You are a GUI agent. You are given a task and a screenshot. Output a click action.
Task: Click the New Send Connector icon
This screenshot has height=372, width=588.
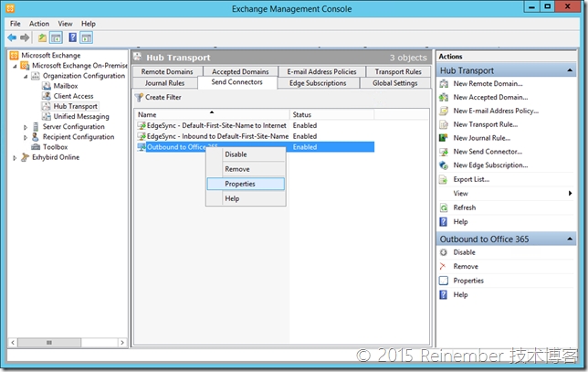point(444,152)
